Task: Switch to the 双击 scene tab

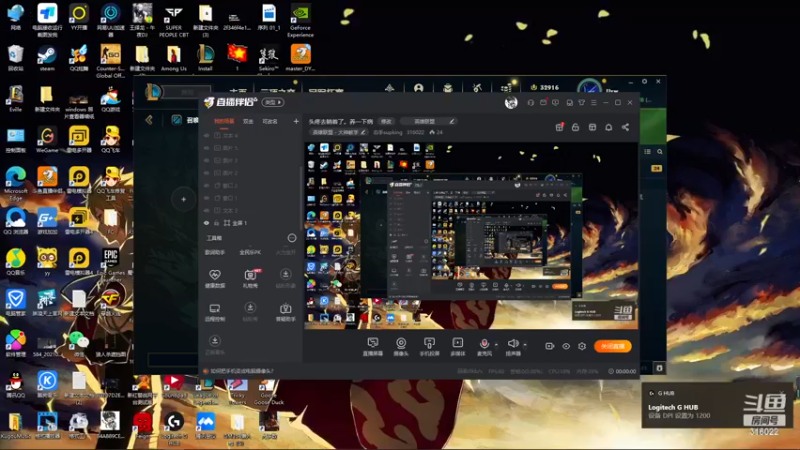Action: click(x=248, y=121)
